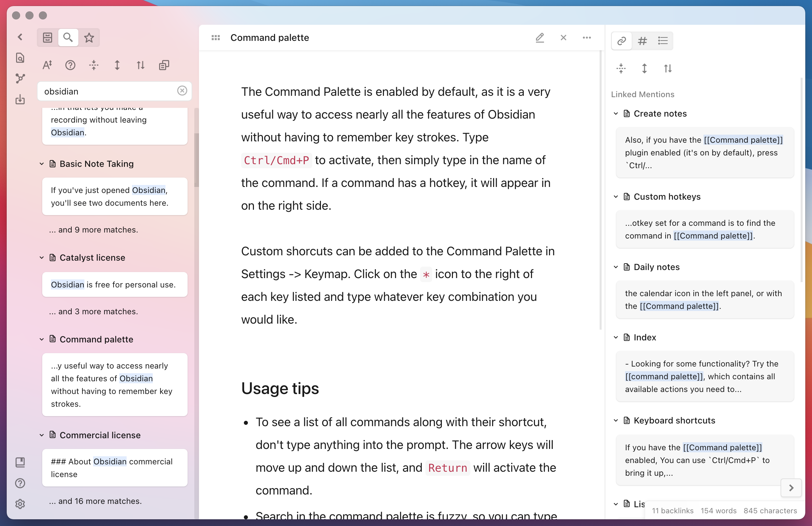Open the Catalyst license result file

pos(92,258)
